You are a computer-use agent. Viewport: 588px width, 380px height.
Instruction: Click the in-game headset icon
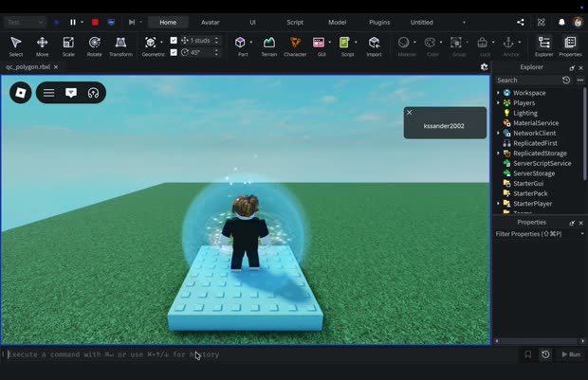tap(93, 93)
